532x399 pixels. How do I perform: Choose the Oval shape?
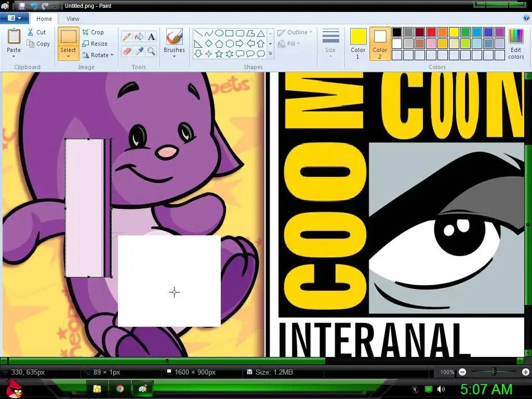click(x=219, y=33)
